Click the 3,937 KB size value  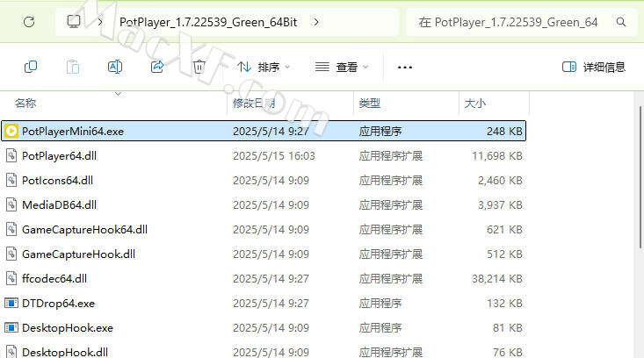[500, 205]
